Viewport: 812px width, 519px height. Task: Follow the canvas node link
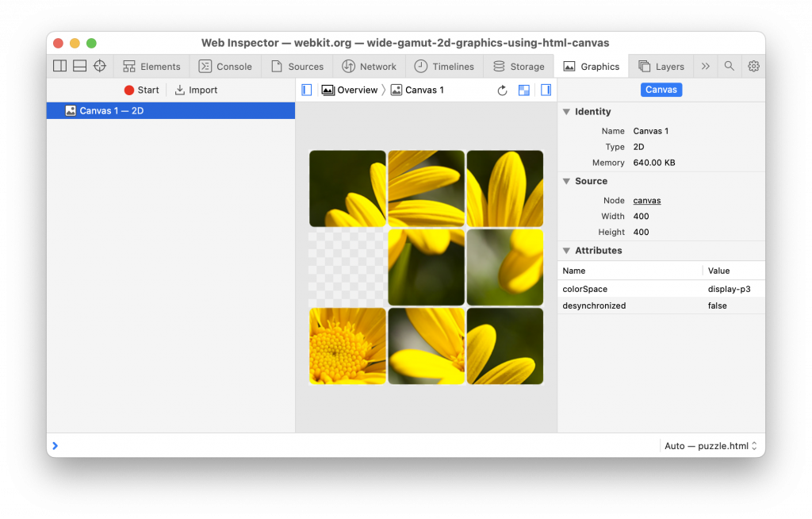646,201
